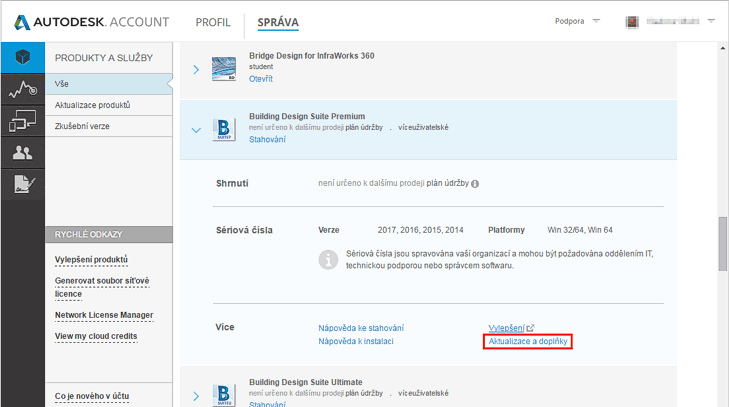Open the devices sidebar icon
The width and height of the screenshot is (729, 407).
pyautogui.click(x=23, y=120)
